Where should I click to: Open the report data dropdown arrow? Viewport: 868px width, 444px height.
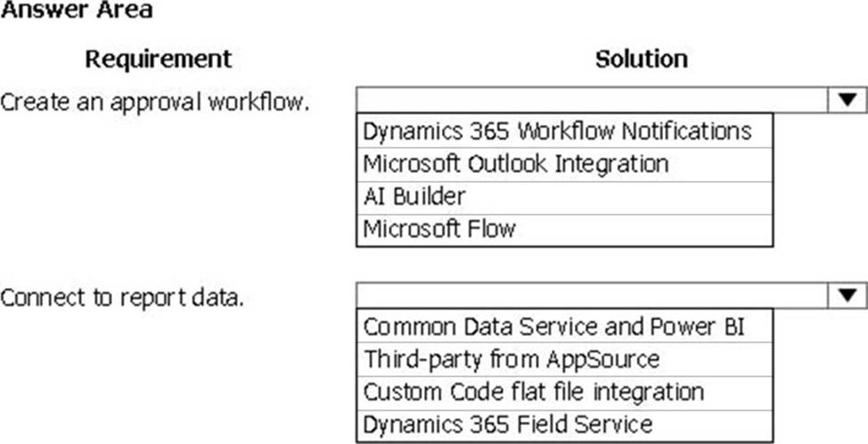pos(847,296)
